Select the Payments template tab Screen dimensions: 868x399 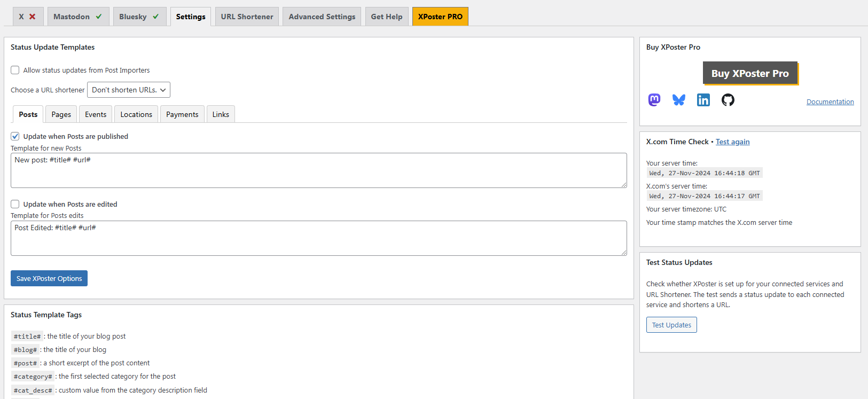click(182, 114)
